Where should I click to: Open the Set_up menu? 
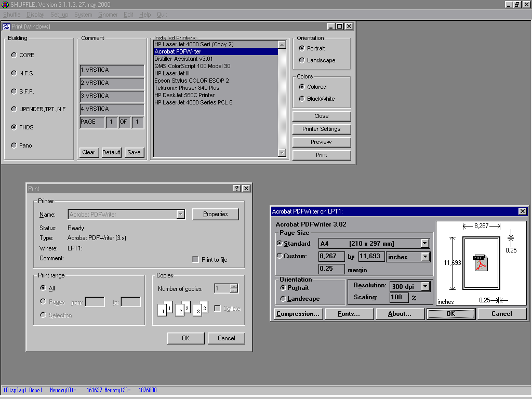(59, 15)
